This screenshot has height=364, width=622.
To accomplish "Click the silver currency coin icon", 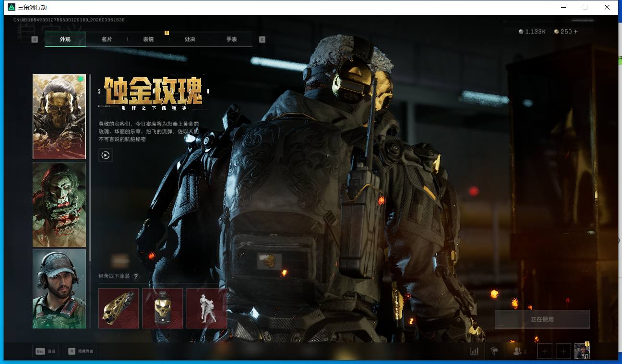I will 521,32.
